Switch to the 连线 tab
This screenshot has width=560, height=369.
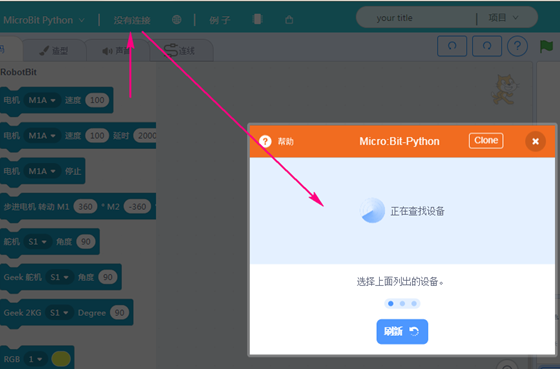(181, 50)
